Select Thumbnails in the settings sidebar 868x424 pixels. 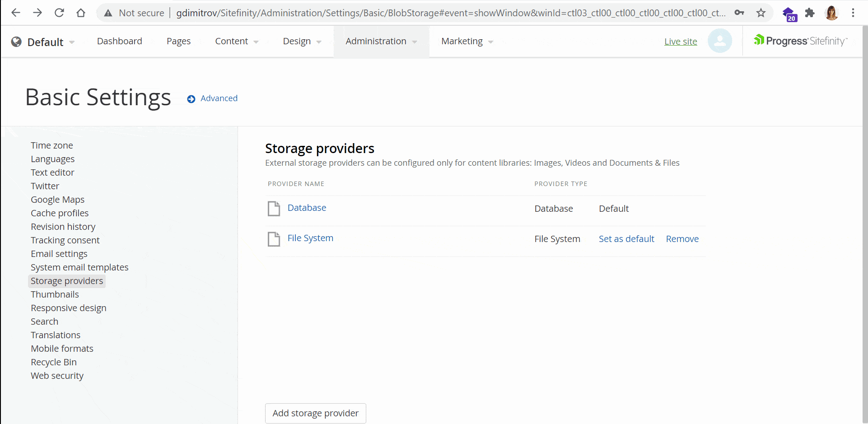[x=55, y=294]
